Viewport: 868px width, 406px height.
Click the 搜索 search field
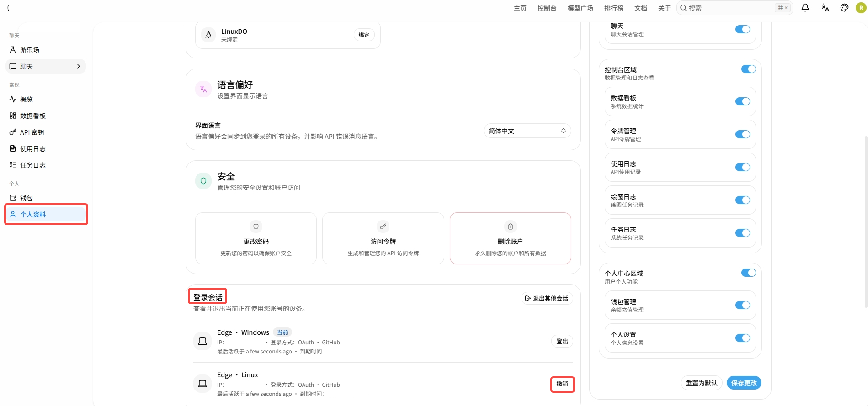tap(735, 8)
